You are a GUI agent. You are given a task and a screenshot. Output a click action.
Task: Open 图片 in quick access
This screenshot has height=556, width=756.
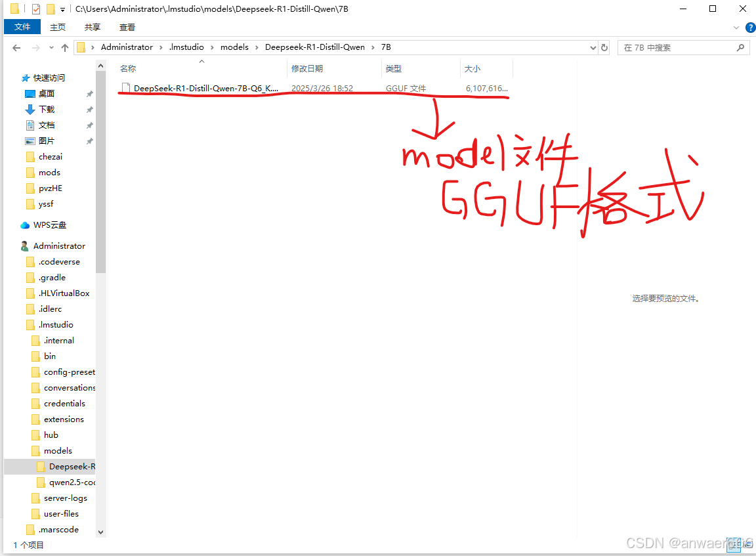pos(47,141)
